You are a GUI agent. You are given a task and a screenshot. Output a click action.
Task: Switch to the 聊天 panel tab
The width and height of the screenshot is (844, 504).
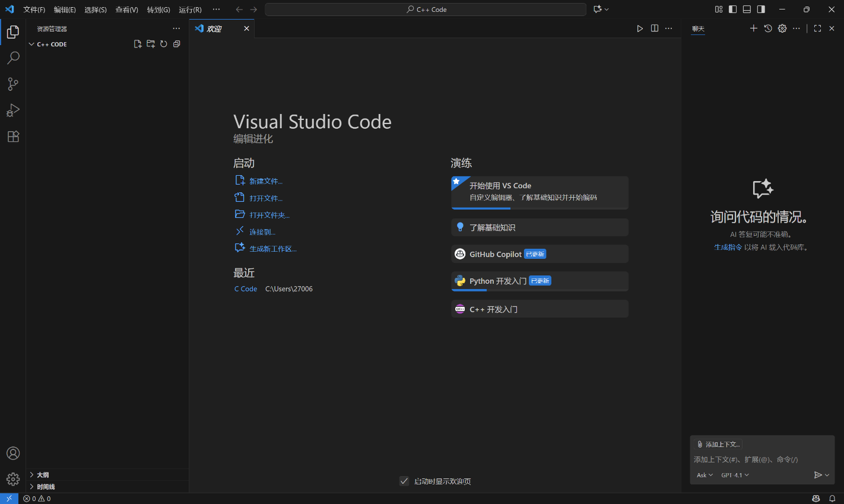coord(698,28)
